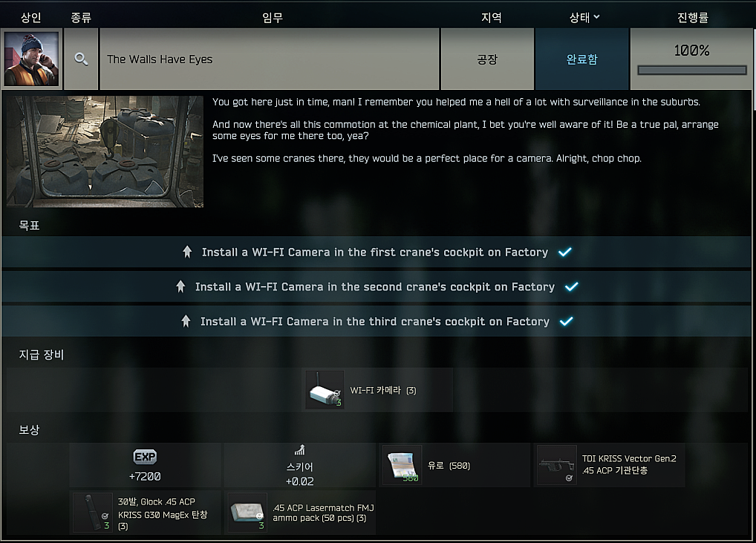The image size is (756, 543).
Task: Sort by 진행률 column header
Action: point(692,18)
